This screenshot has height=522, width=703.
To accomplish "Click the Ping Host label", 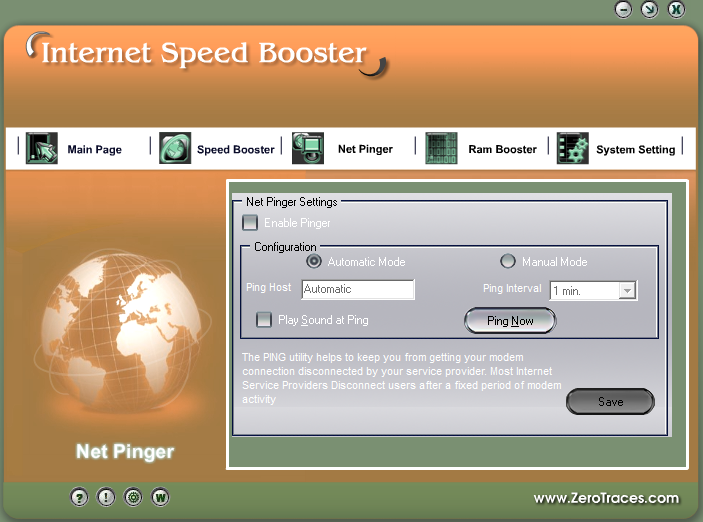I will [269, 287].
